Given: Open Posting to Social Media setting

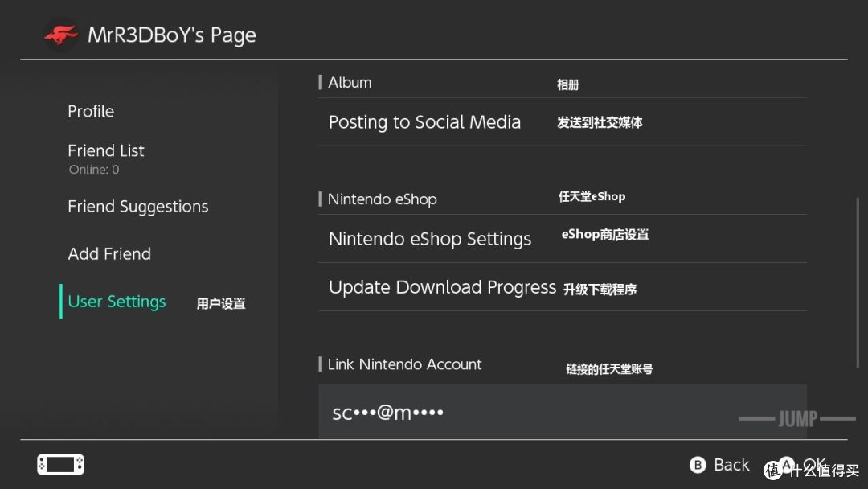Looking at the screenshot, I should click(x=563, y=121).
